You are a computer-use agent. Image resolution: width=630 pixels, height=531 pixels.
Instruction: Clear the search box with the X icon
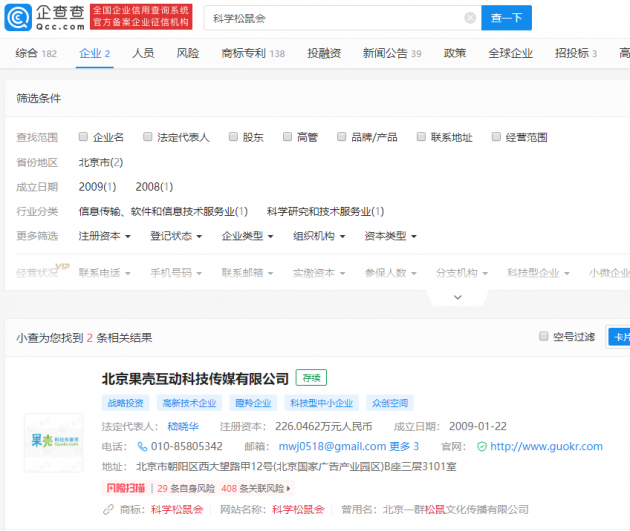(x=470, y=18)
